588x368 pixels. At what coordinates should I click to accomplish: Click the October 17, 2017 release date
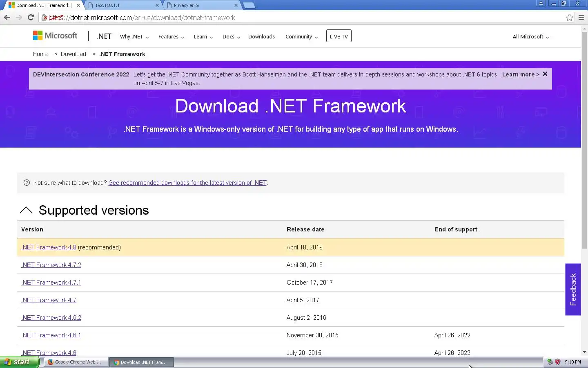[x=310, y=283]
